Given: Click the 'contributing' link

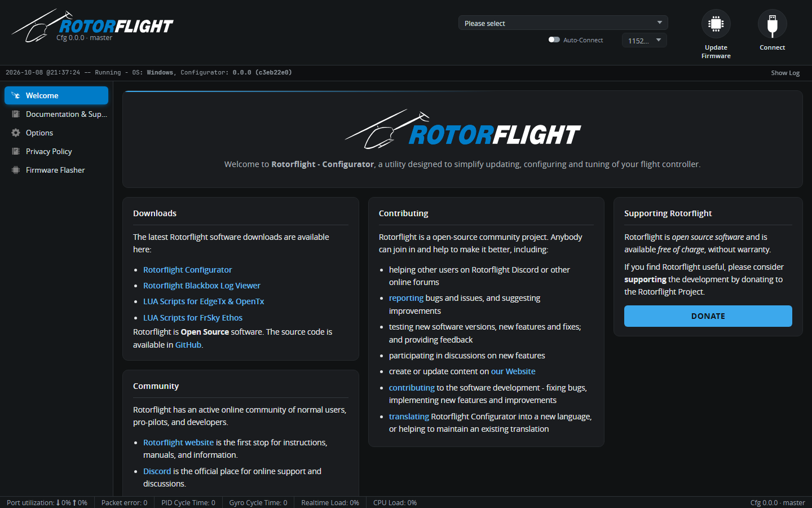Looking at the screenshot, I should click(x=412, y=388).
